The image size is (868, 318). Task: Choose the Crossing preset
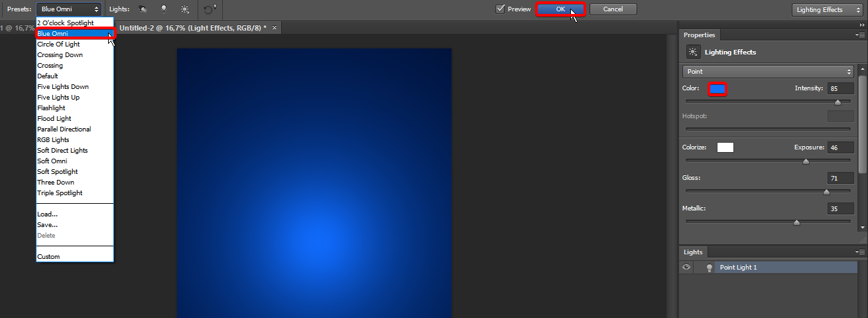click(x=75, y=66)
